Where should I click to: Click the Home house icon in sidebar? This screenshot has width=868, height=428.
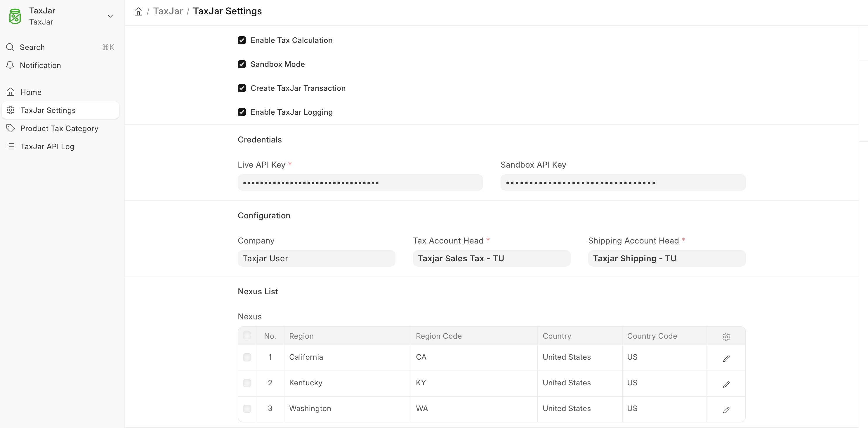coord(11,92)
